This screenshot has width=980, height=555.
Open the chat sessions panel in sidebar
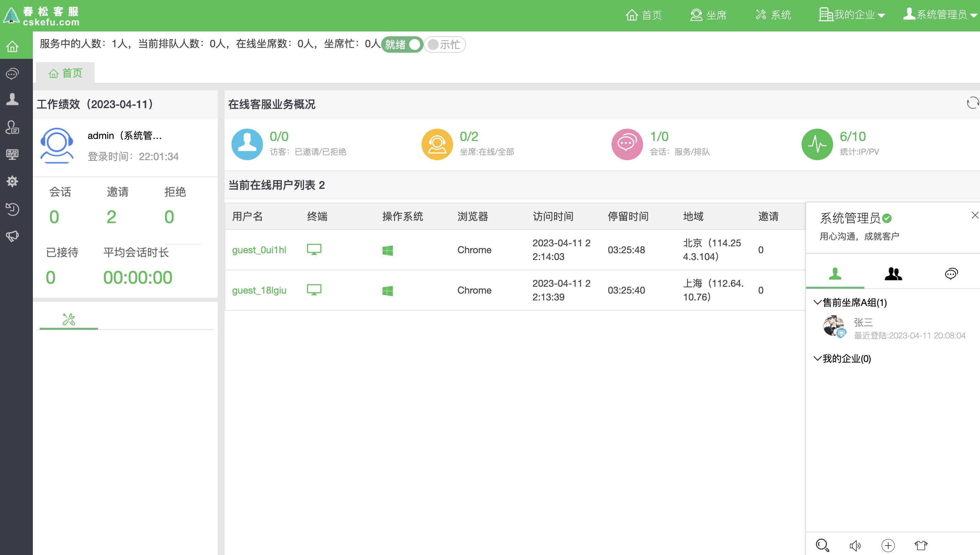pyautogui.click(x=13, y=73)
